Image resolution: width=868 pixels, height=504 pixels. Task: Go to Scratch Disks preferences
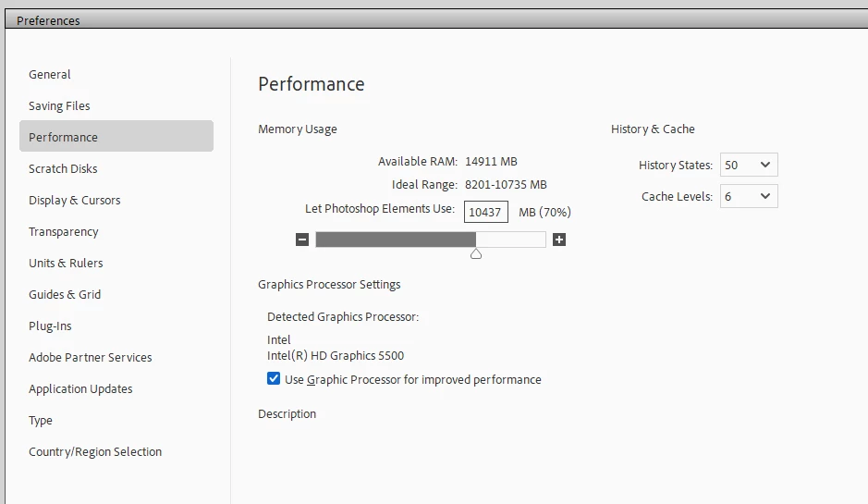(63, 168)
